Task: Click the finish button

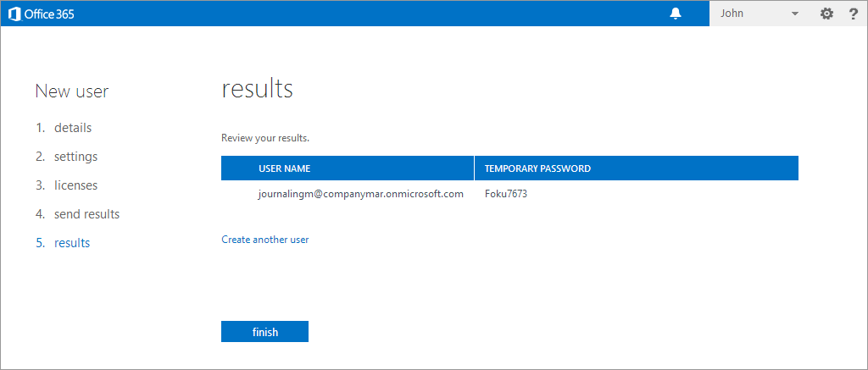Action: pyautogui.click(x=264, y=332)
